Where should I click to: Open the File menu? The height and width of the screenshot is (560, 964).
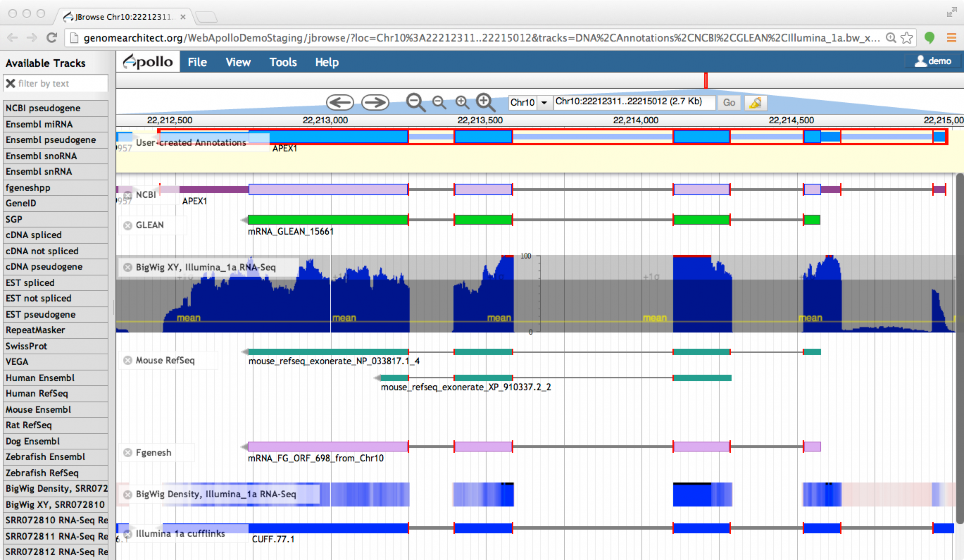pos(196,62)
